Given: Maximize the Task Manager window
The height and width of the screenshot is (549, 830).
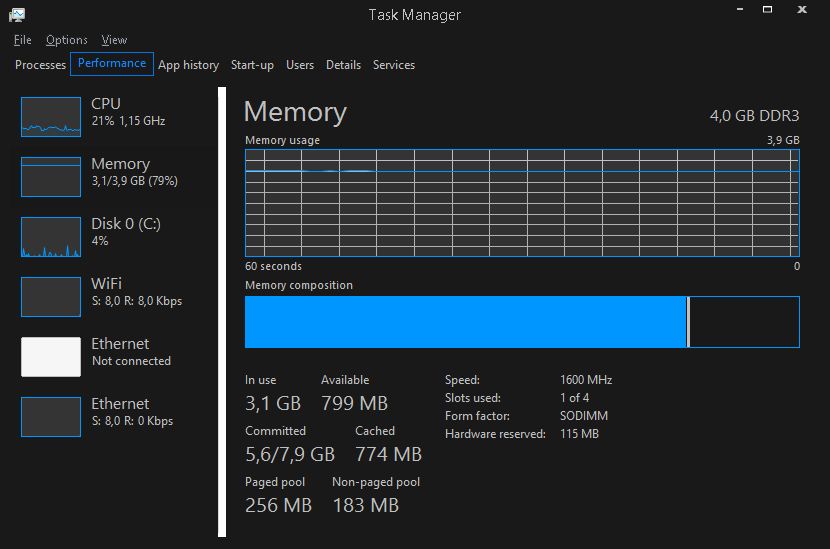Looking at the screenshot, I should click(x=767, y=10).
